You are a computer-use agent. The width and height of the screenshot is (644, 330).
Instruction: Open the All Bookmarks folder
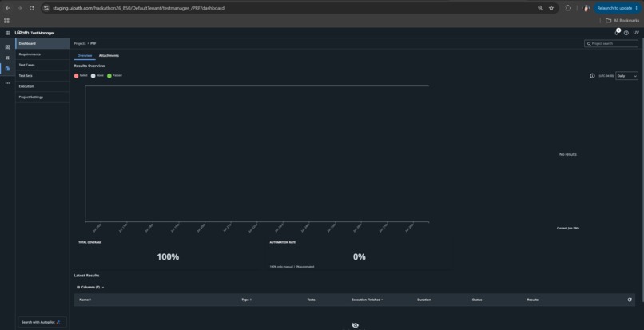pos(622,20)
